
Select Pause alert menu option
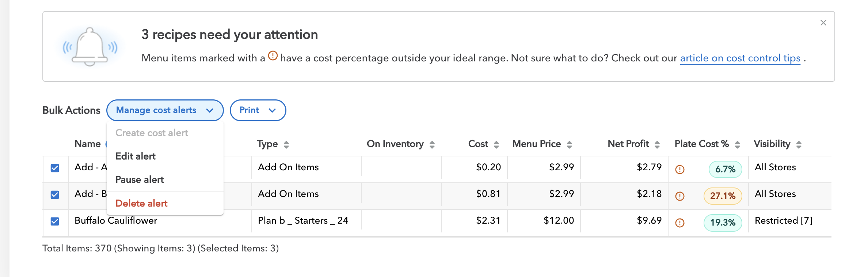(140, 180)
